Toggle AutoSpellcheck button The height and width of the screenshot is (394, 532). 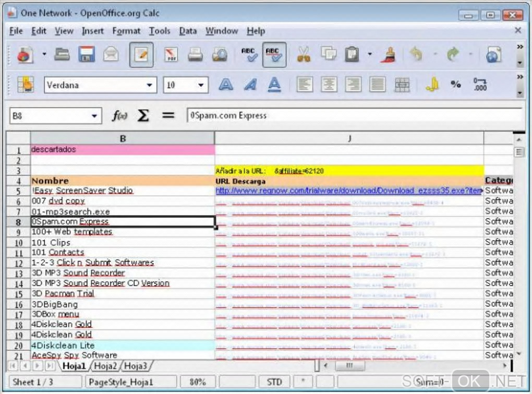tap(274, 55)
